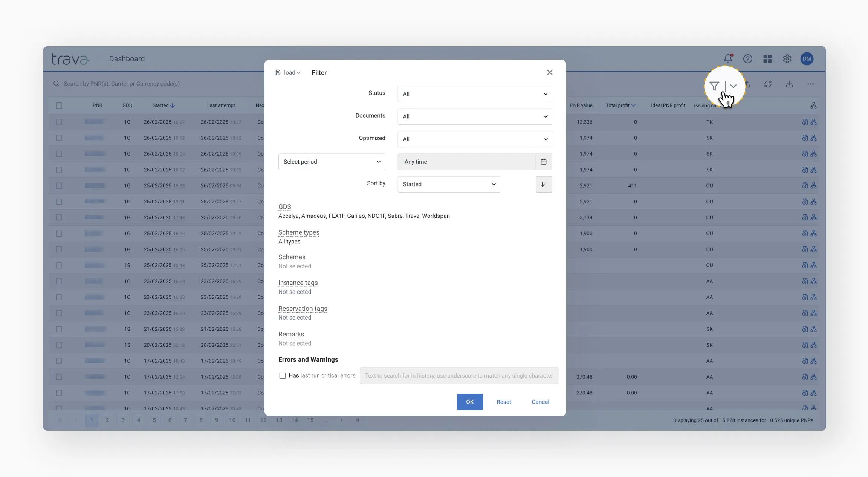Image resolution: width=868 pixels, height=477 pixels.
Task: Open the apps grid icon
Action: pyautogui.click(x=767, y=59)
